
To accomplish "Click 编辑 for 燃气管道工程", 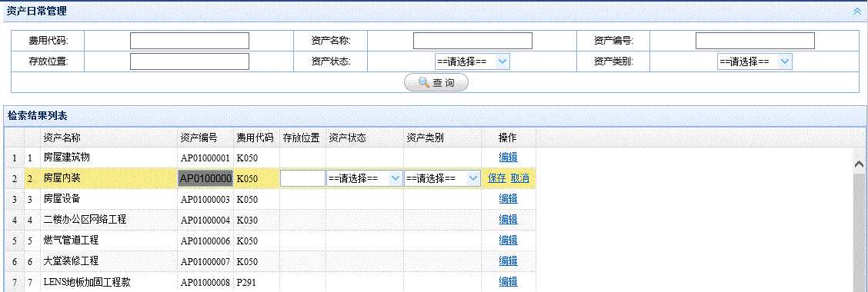I will point(508,240).
